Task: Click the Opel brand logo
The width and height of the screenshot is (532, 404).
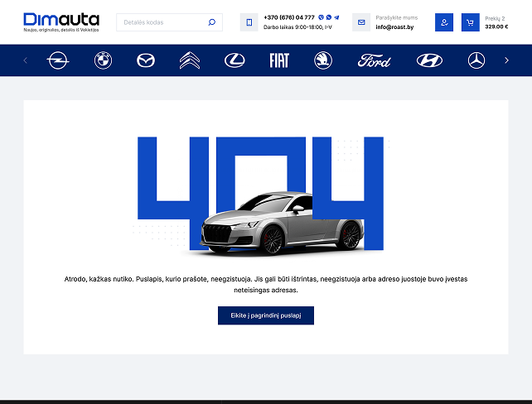Action: coord(57,60)
